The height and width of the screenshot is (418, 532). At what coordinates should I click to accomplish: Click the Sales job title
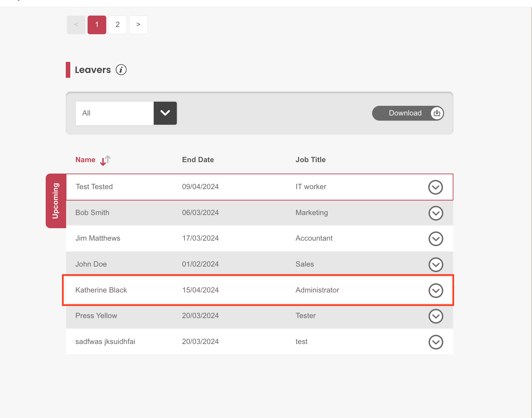[305, 264]
